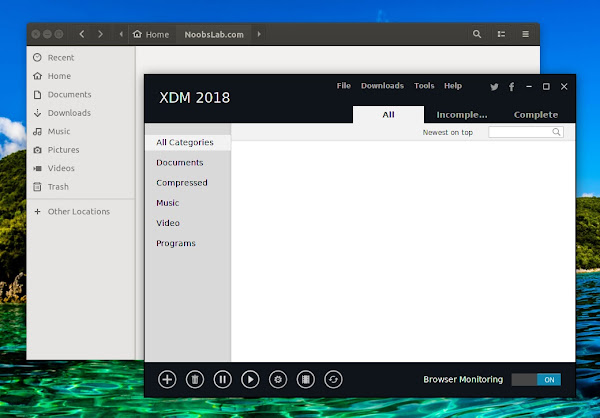The width and height of the screenshot is (600, 418).
Task: Open the video downloader film icon
Action: [x=306, y=379]
